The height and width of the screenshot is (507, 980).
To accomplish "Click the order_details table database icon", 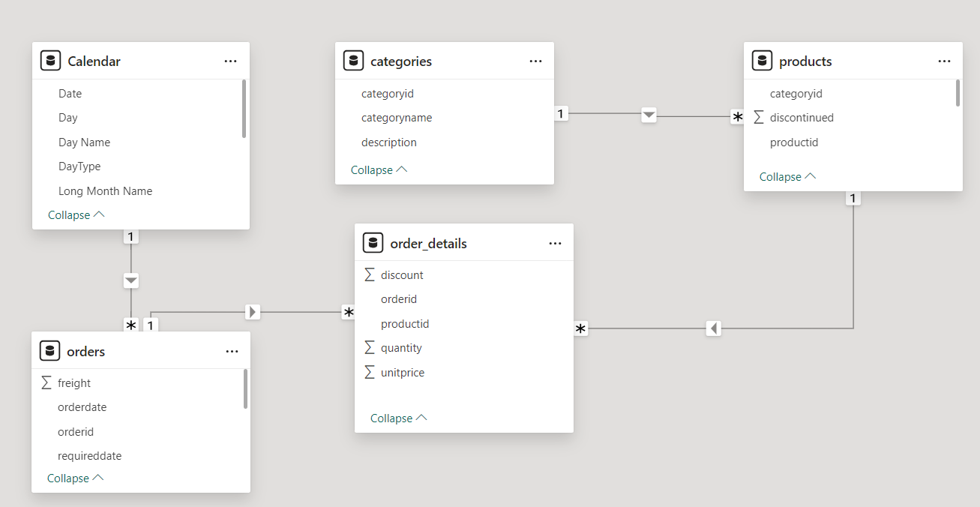I will [x=373, y=243].
